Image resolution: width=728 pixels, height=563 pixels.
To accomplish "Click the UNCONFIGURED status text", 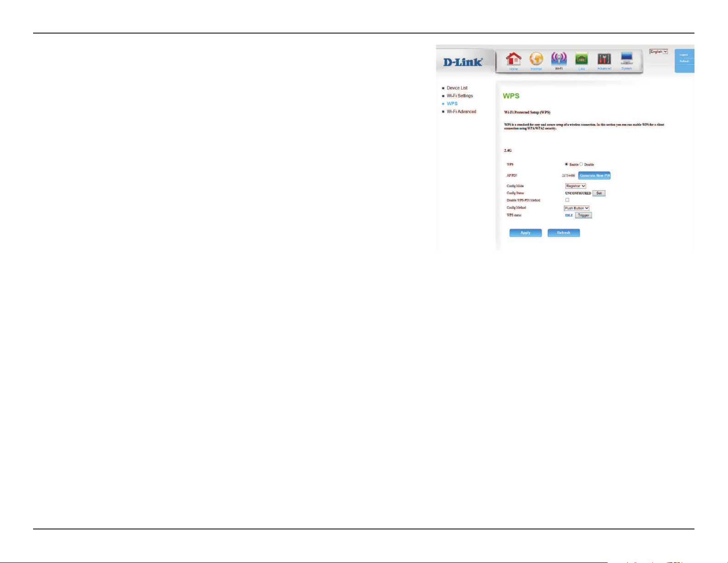I will point(578,193).
